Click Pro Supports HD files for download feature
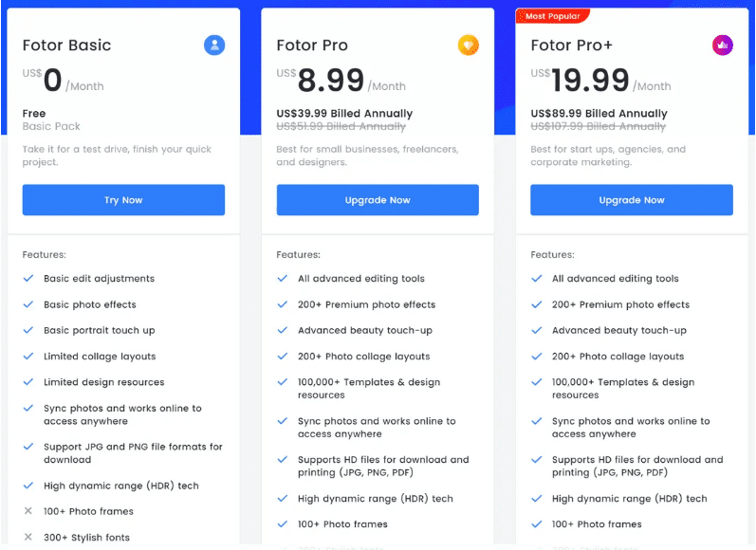The height and width of the screenshot is (550, 756). [383, 467]
